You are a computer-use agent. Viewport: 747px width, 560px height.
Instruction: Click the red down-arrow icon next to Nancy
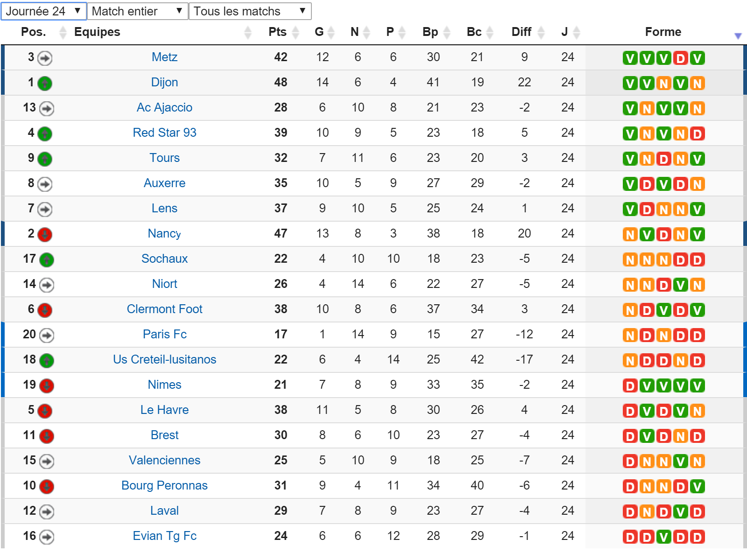(45, 235)
